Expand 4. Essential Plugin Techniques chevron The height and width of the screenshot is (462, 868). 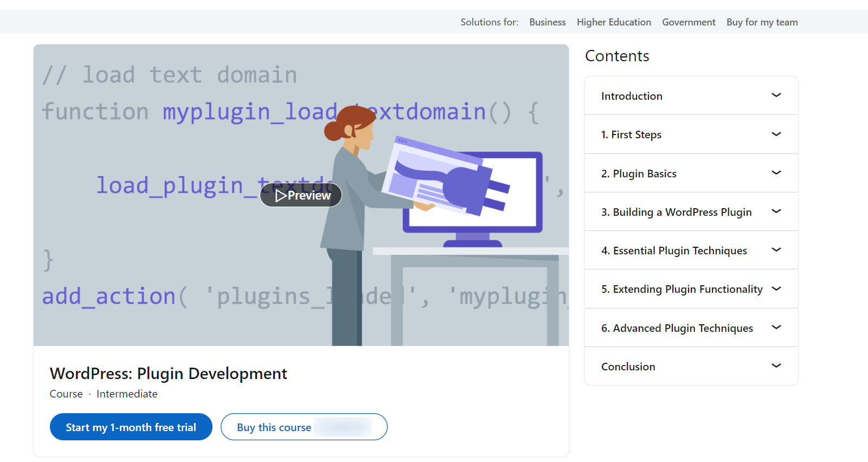tap(776, 250)
